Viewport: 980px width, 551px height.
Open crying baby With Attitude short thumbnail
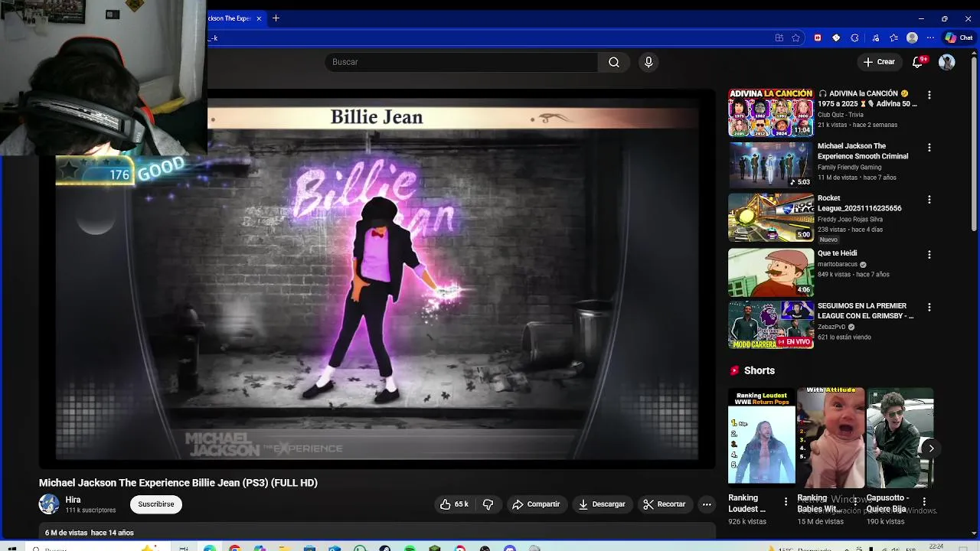[x=831, y=437]
